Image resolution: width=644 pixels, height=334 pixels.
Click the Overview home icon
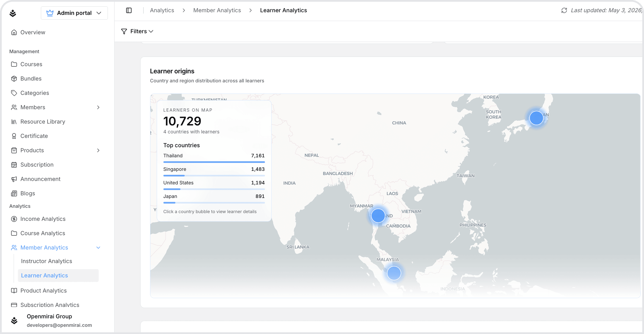[14, 32]
